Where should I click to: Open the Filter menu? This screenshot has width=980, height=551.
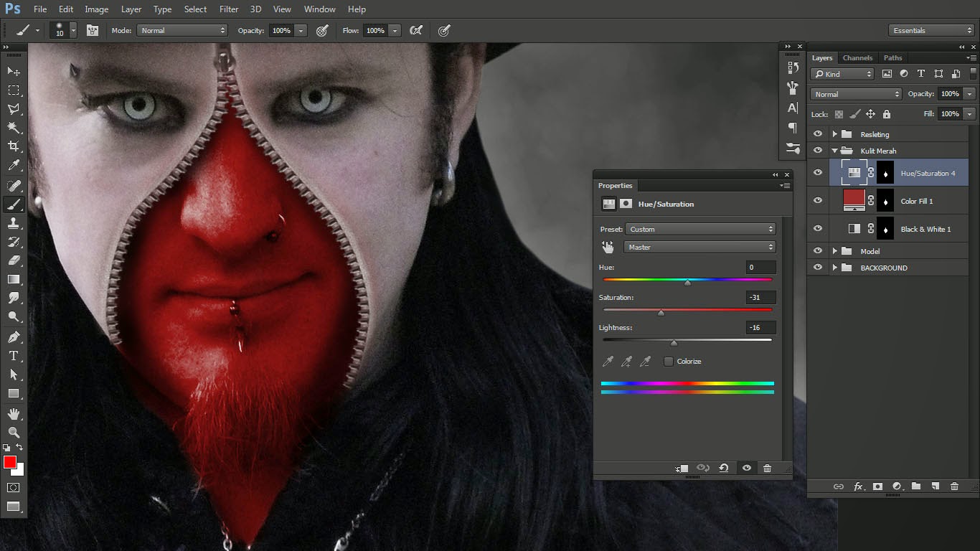point(229,9)
